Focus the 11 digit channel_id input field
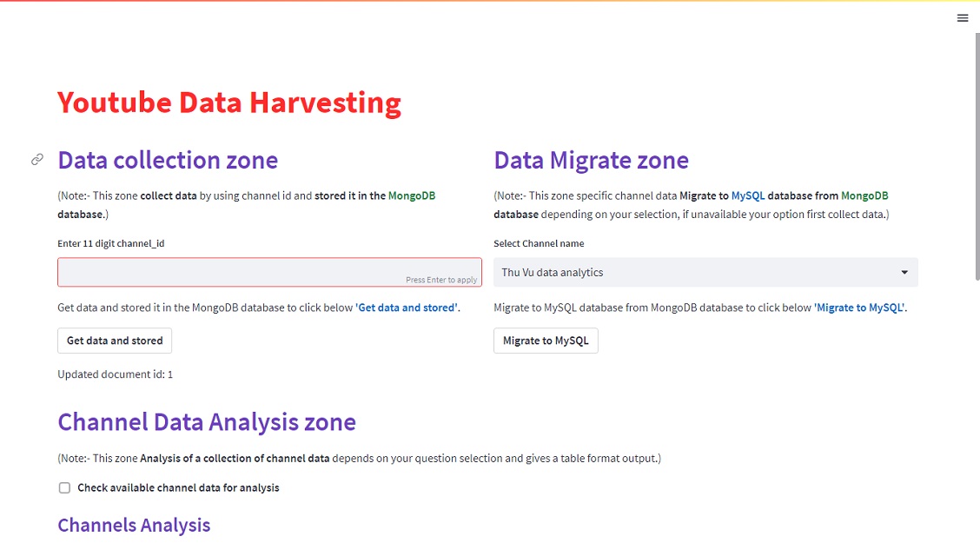Screen dimensions: 980x556 coord(269,273)
